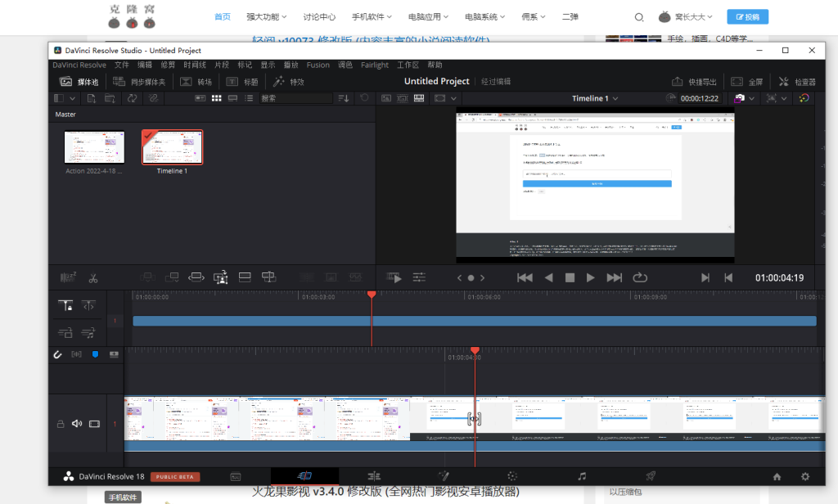The height and width of the screenshot is (504, 838).
Task: Open the Titles (标题) panel
Action: 242,82
